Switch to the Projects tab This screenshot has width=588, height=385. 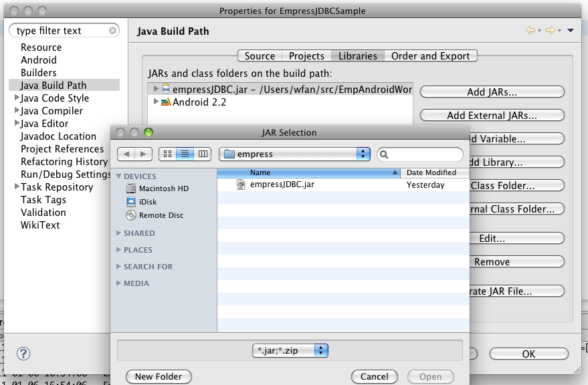[x=306, y=56]
